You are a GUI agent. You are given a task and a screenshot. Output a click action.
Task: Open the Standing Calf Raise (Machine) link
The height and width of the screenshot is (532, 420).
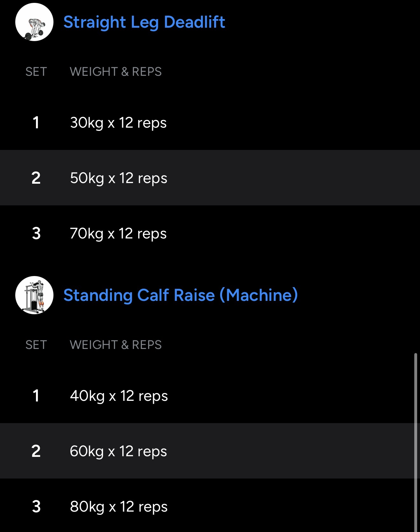180,295
